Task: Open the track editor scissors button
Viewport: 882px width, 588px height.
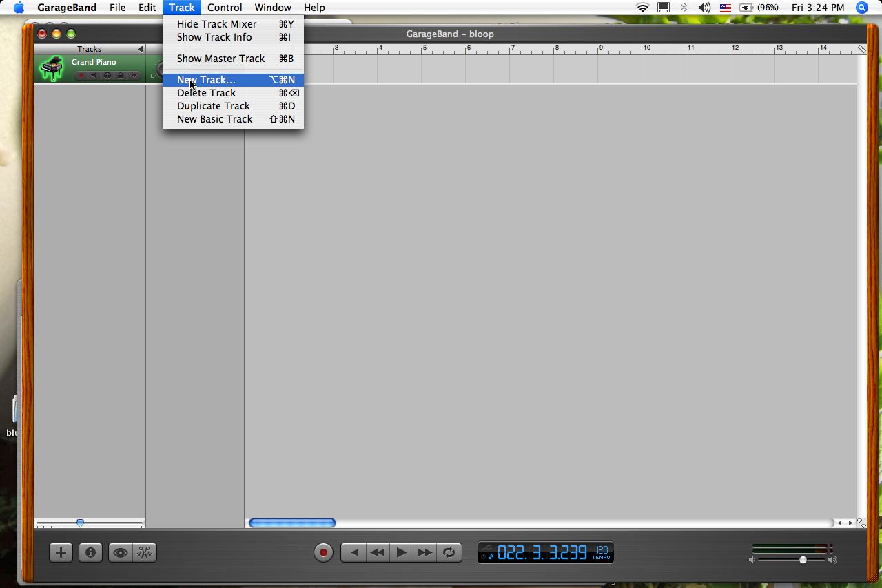Action: click(x=145, y=552)
